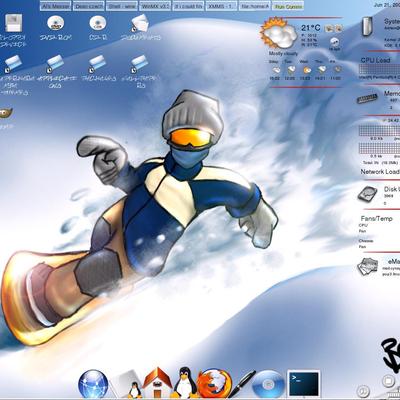400x400 pixels.
Task: Click the Fans/Temp heading
Action: (x=376, y=219)
